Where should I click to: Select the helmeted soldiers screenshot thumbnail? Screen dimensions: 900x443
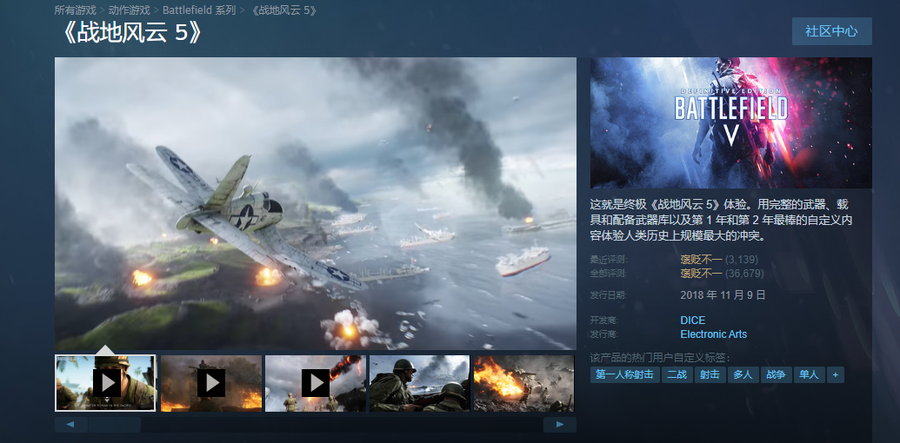419,382
